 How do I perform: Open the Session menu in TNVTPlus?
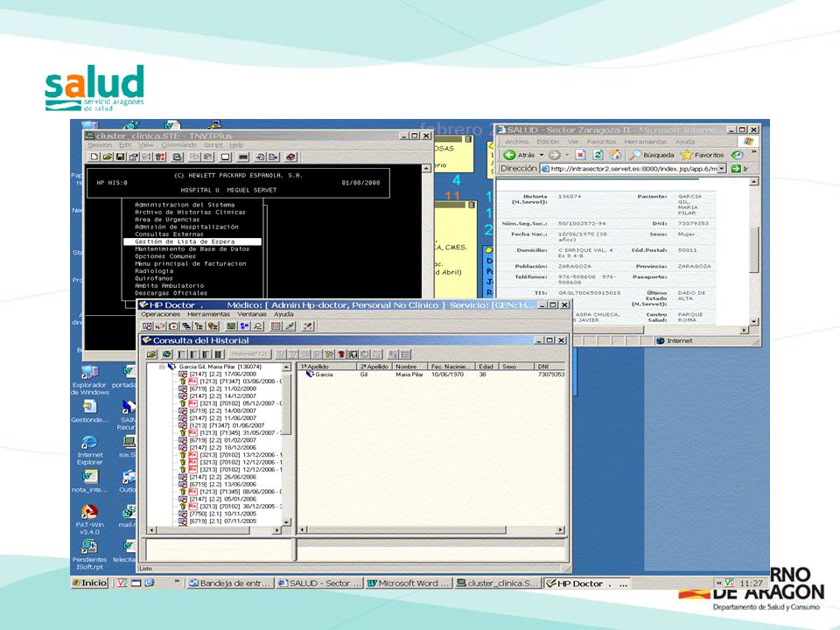tap(100, 145)
